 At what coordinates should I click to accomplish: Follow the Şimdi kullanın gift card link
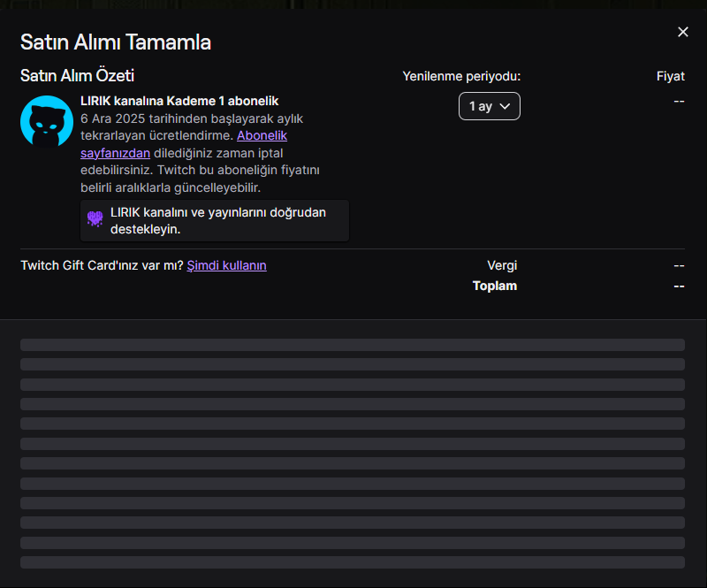coord(226,265)
